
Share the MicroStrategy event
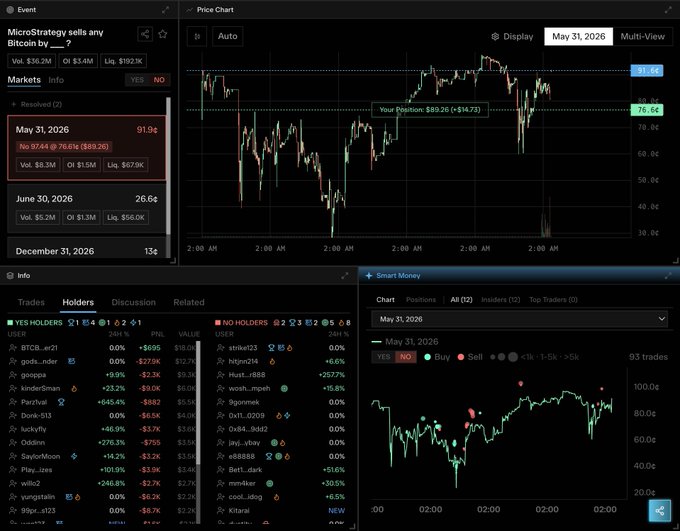pos(145,34)
